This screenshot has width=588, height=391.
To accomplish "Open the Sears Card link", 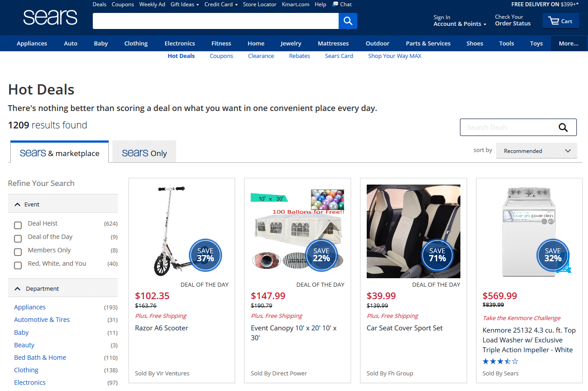I will (x=339, y=56).
